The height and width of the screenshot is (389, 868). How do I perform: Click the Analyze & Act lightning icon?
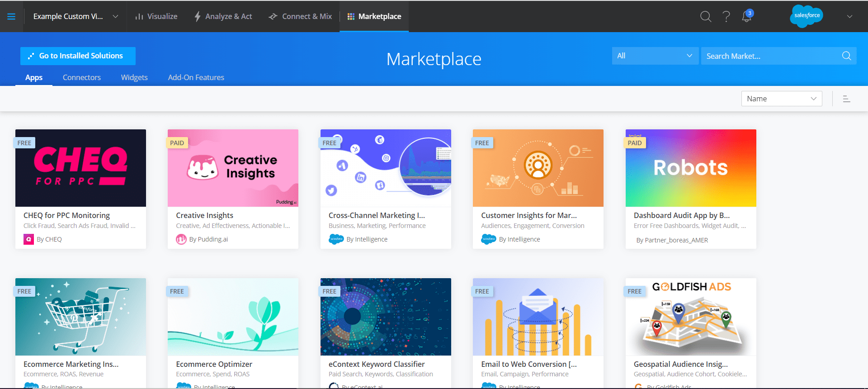pyautogui.click(x=198, y=17)
